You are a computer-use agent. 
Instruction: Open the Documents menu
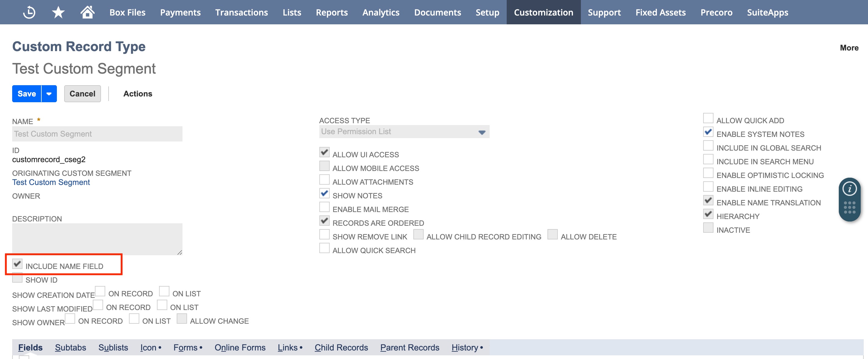(437, 12)
